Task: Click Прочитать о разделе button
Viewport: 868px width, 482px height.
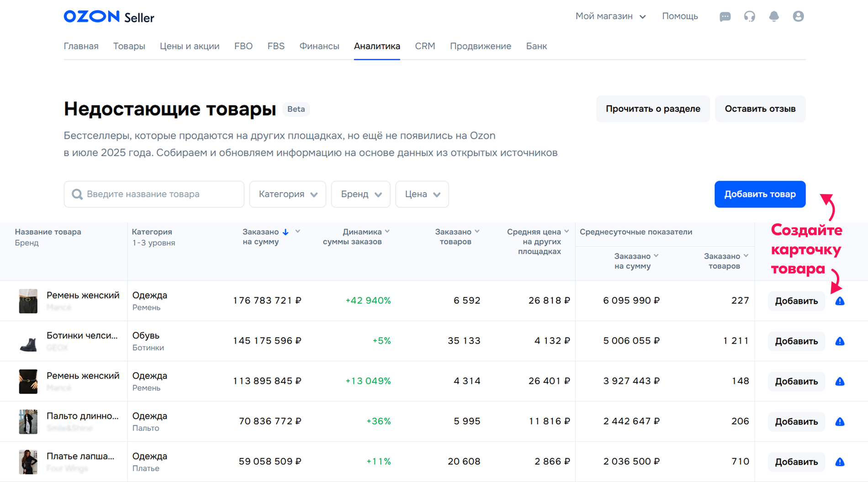Action: (x=653, y=109)
